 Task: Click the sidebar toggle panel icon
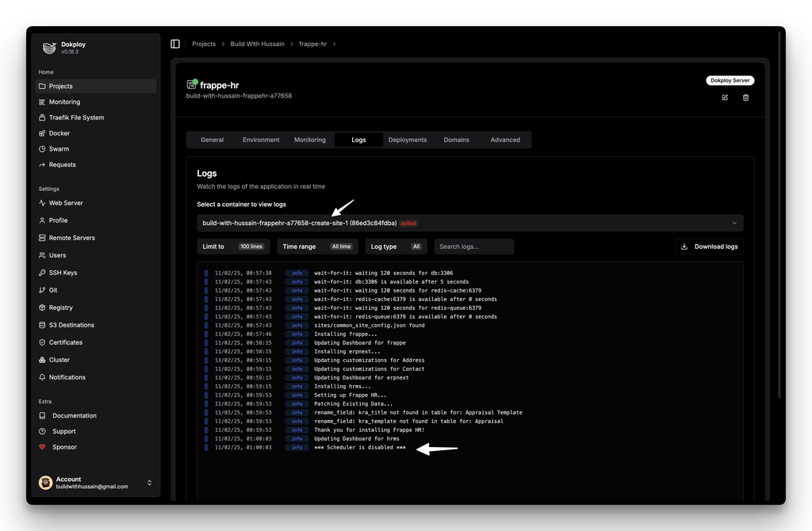[175, 44]
